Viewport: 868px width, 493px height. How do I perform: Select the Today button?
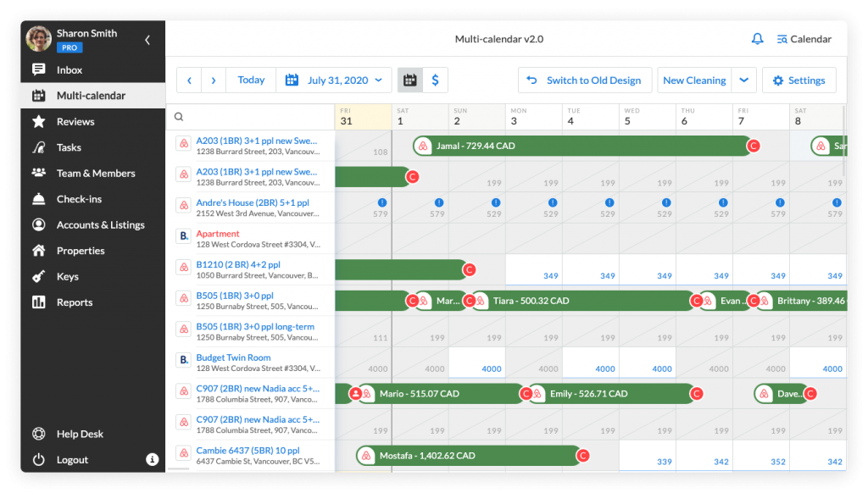click(250, 80)
